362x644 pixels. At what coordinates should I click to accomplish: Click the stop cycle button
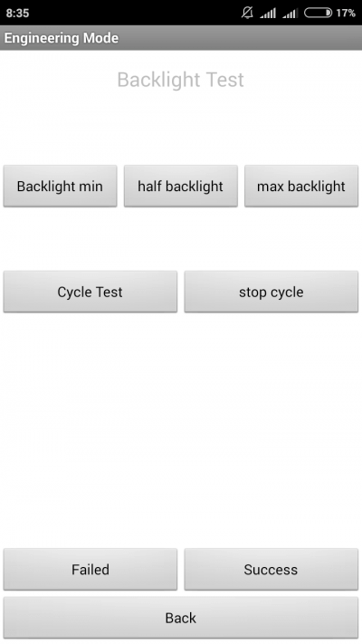[271, 292]
